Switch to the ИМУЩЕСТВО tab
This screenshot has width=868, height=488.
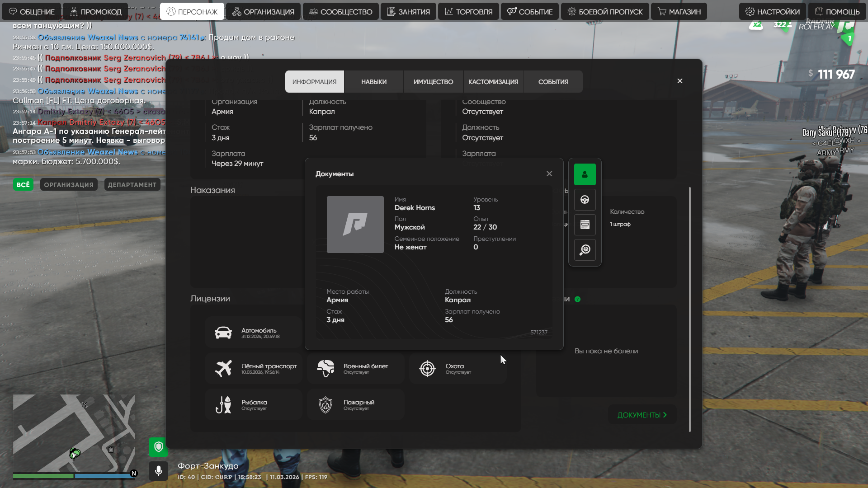433,82
